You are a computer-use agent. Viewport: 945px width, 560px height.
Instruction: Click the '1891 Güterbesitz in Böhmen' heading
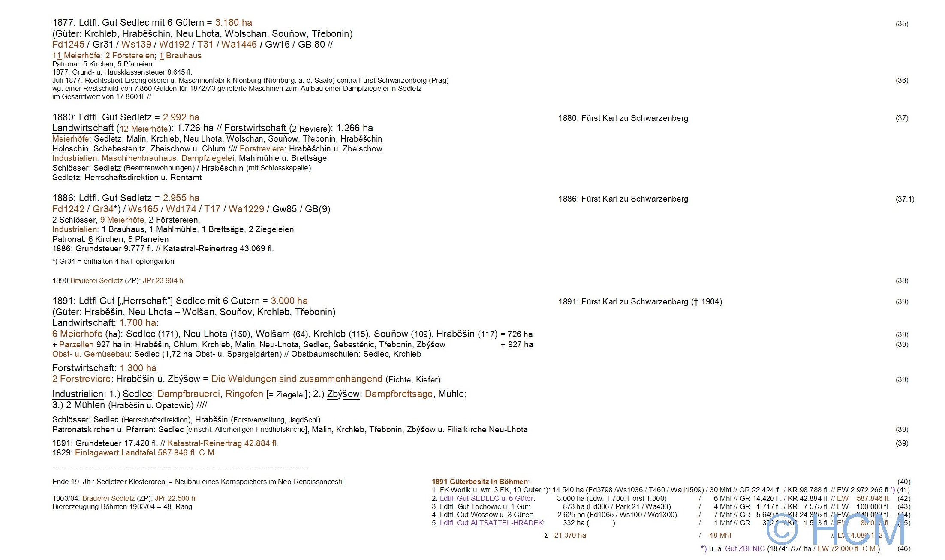[480, 482]
